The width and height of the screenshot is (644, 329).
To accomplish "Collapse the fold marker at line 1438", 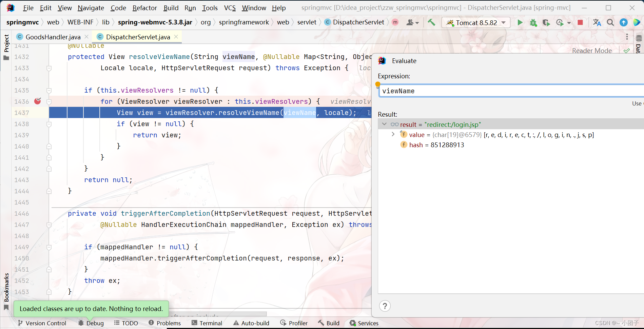I will click(49, 124).
